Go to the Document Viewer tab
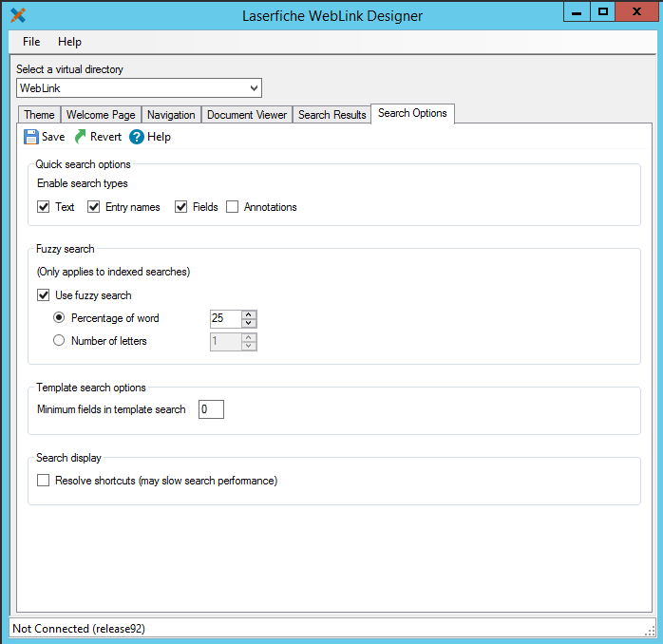This screenshot has width=663, height=644. [x=247, y=115]
